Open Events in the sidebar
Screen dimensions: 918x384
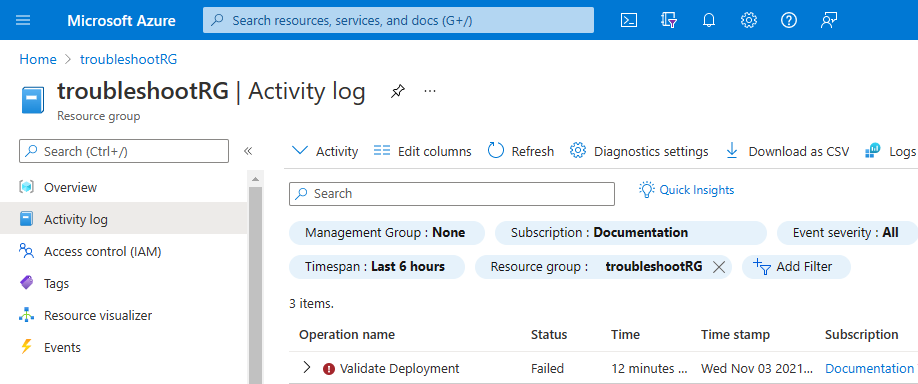(124, 347)
